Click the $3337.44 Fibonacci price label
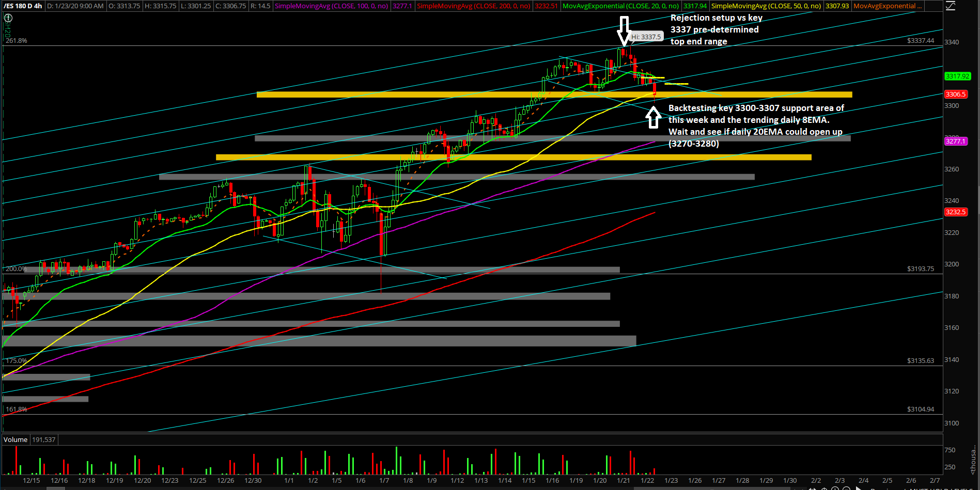This screenshot has height=490, width=980. [921, 40]
